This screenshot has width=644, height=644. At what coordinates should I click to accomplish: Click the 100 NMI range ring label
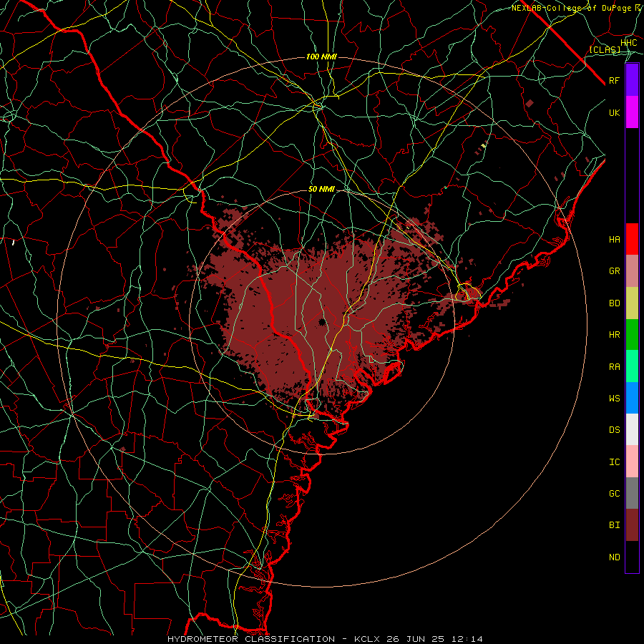[x=321, y=57]
